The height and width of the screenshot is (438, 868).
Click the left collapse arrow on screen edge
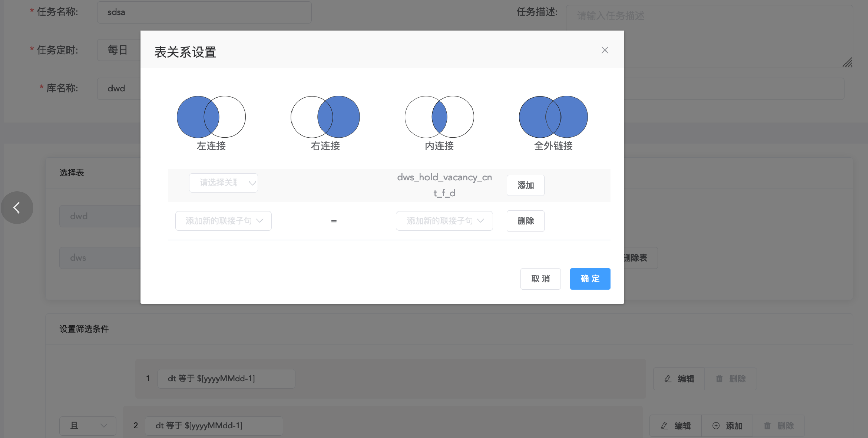[17, 207]
